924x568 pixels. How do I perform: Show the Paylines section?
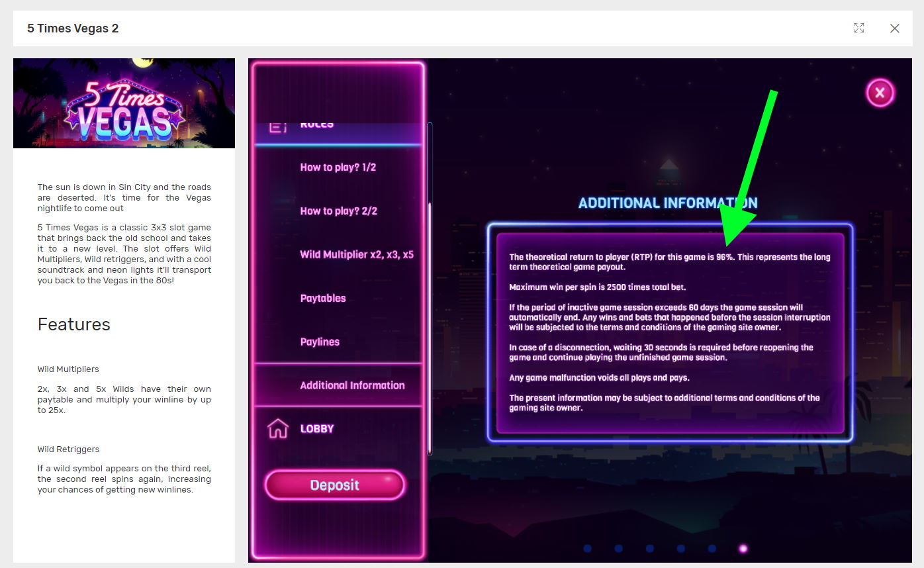point(319,342)
